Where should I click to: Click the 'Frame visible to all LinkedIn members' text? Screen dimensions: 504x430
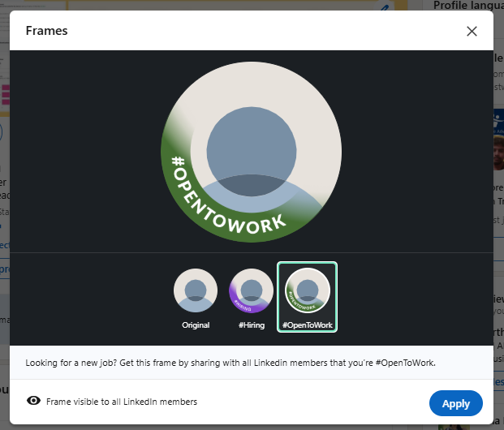122,402
